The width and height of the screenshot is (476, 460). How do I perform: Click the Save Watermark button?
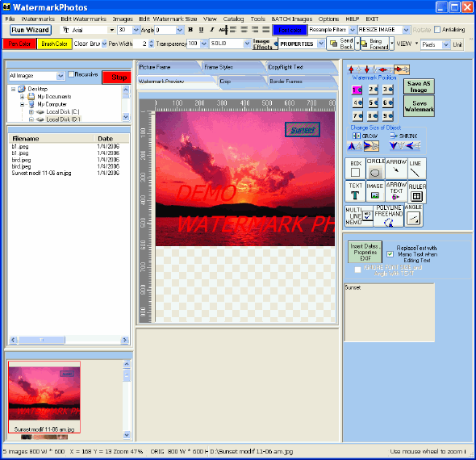tap(419, 106)
